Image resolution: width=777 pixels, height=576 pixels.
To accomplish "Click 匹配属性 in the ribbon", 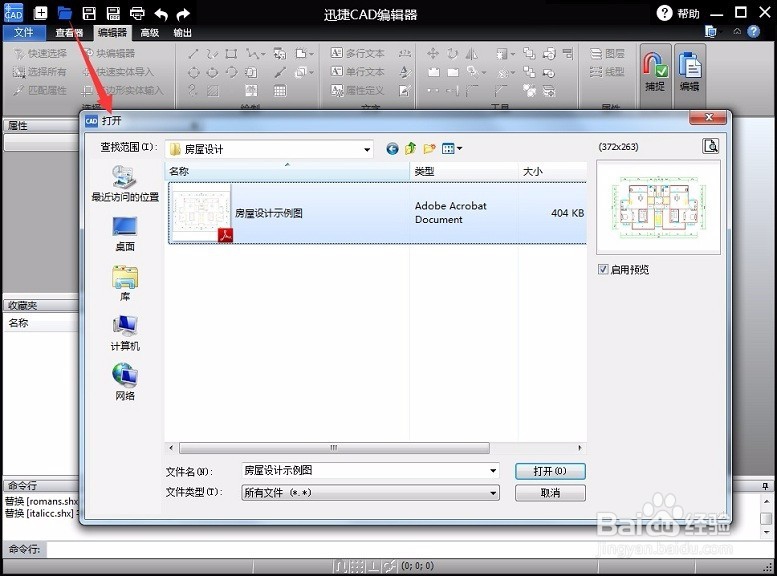I will [x=41, y=90].
